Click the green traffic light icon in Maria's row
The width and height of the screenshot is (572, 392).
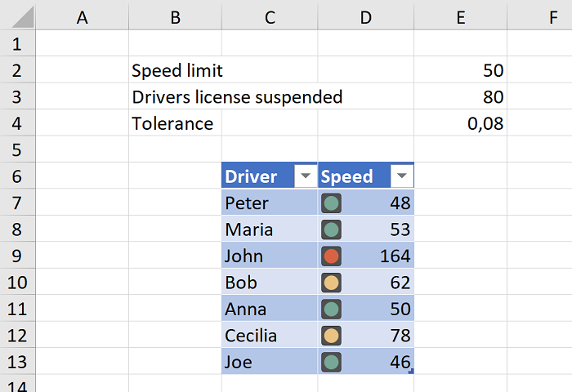click(x=331, y=229)
